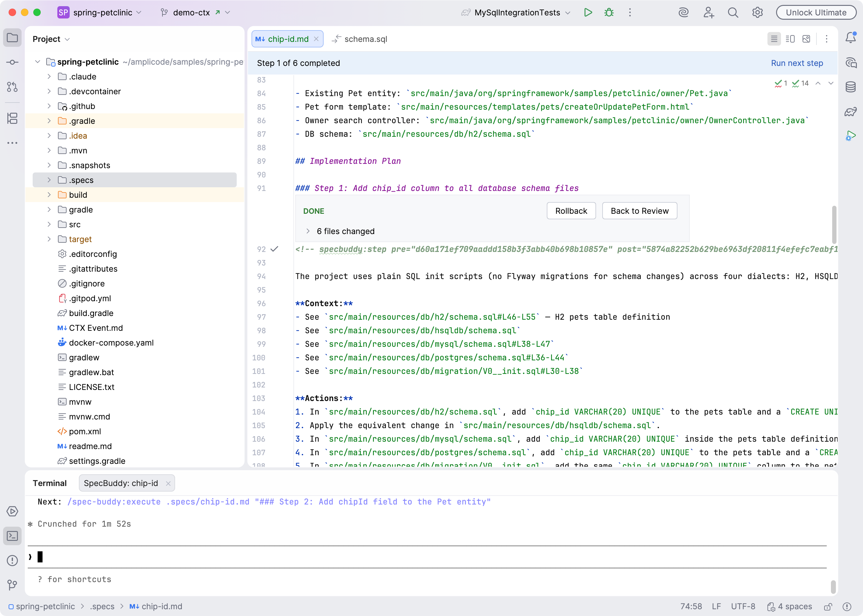Open the Pull Requests tool window icon

coord(12,87)
